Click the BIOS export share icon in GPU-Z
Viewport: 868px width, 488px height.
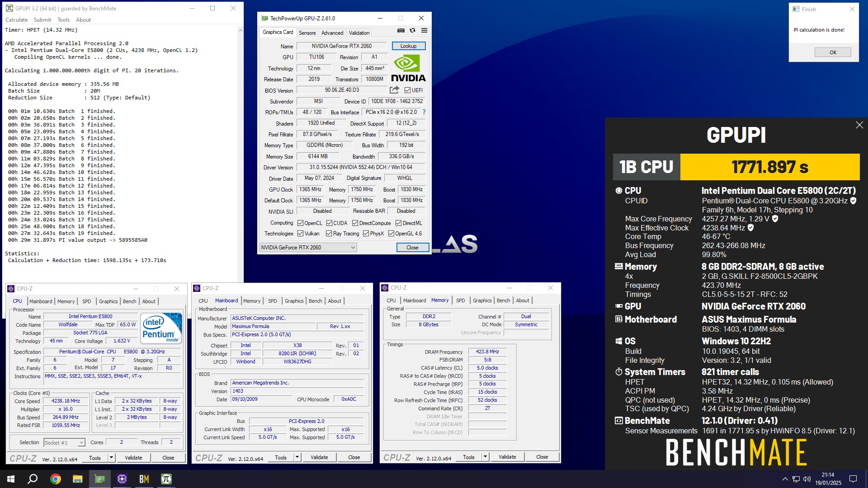(x=395, y=90)
